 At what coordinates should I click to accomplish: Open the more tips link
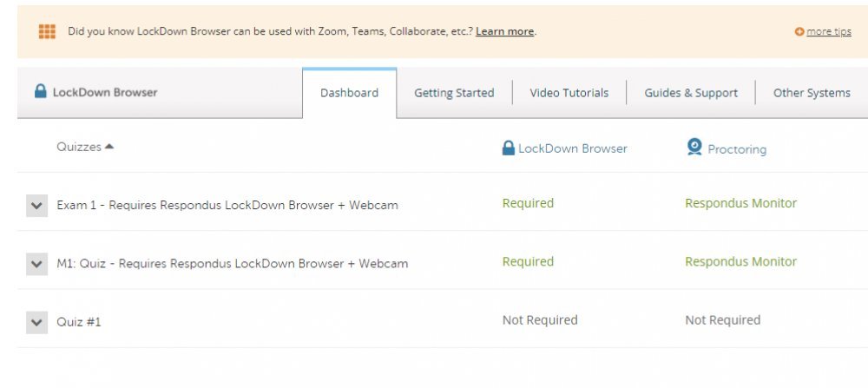coord(829,31)
